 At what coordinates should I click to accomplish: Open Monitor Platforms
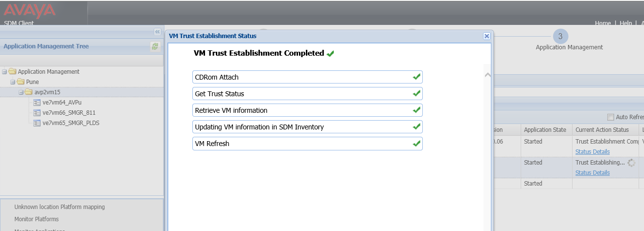click(37, 219)
